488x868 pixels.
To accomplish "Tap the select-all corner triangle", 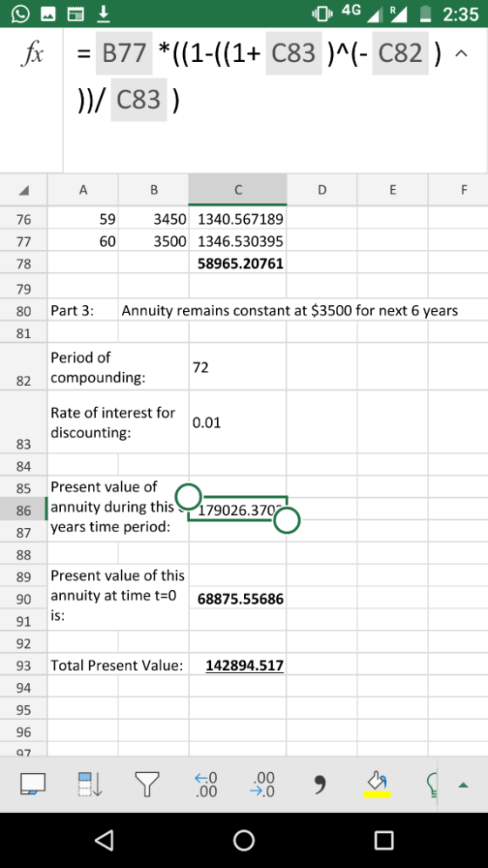I will [x=24, y=190].
